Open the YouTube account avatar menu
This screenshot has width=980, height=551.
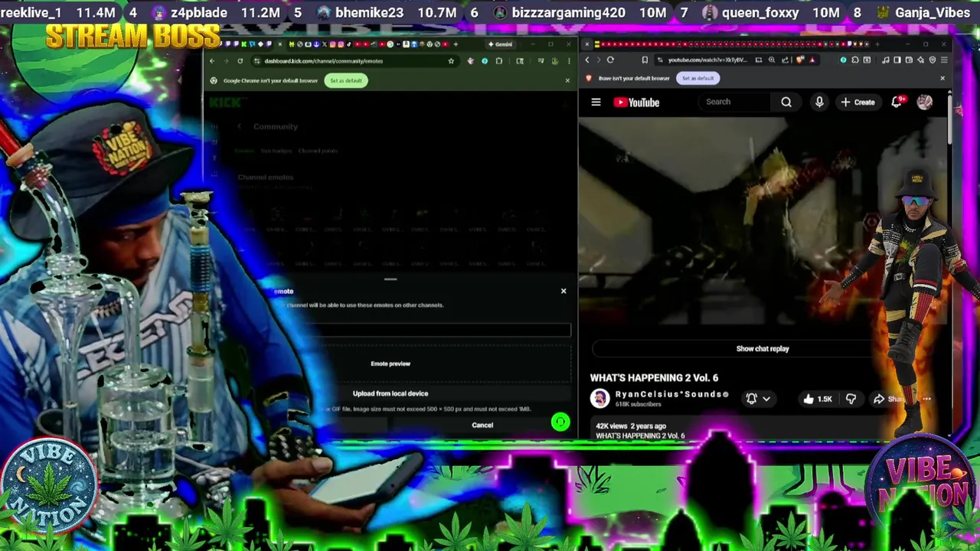coord(924,102)
